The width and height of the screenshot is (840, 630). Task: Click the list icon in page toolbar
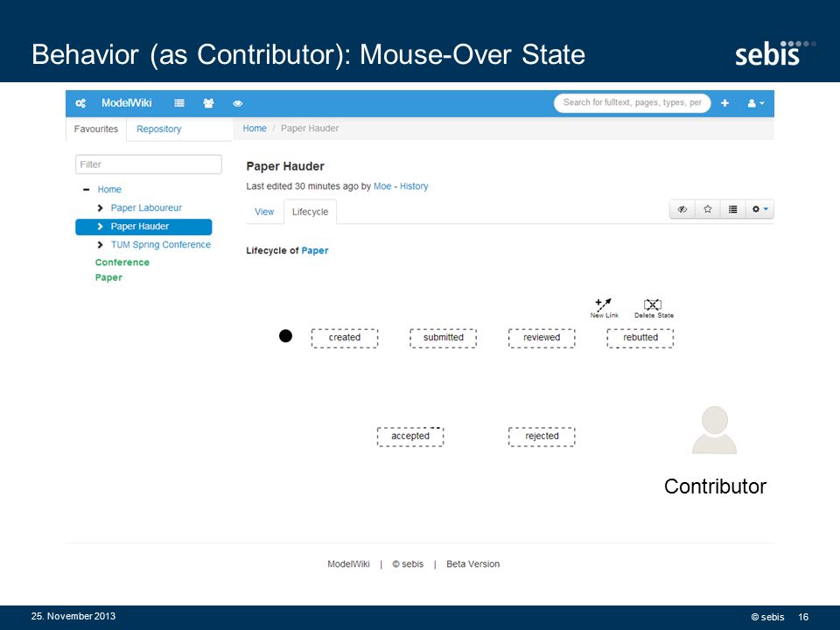[x=733, y=209]
